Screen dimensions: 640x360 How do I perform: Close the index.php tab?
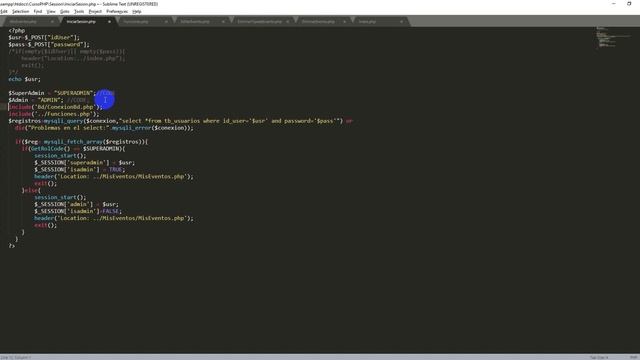401,21
